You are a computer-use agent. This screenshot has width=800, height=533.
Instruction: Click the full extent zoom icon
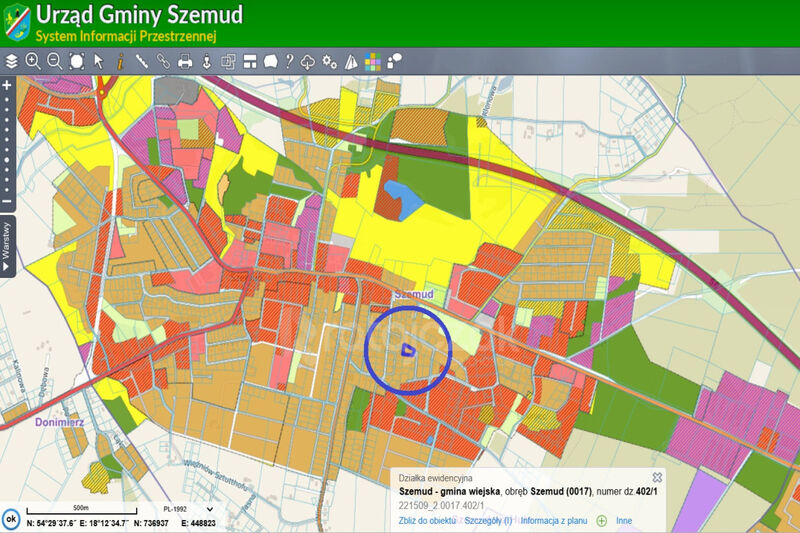[x=77, y=61]
